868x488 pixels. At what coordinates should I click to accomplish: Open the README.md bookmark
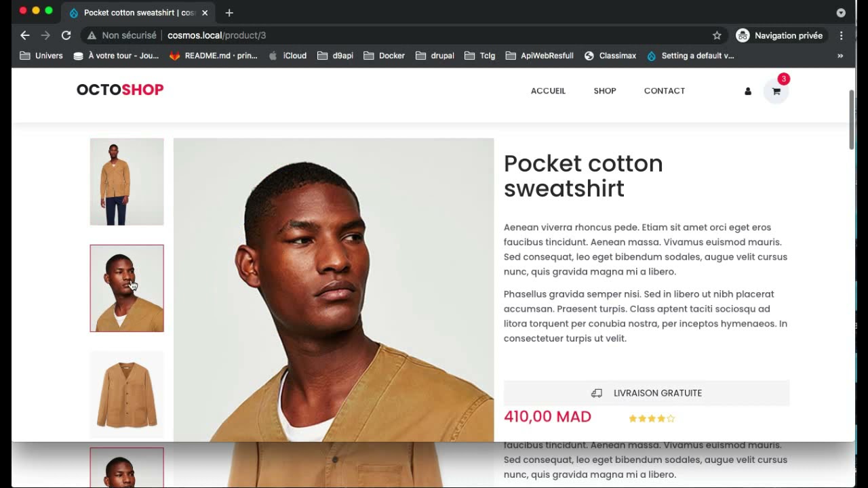point(214,56)
